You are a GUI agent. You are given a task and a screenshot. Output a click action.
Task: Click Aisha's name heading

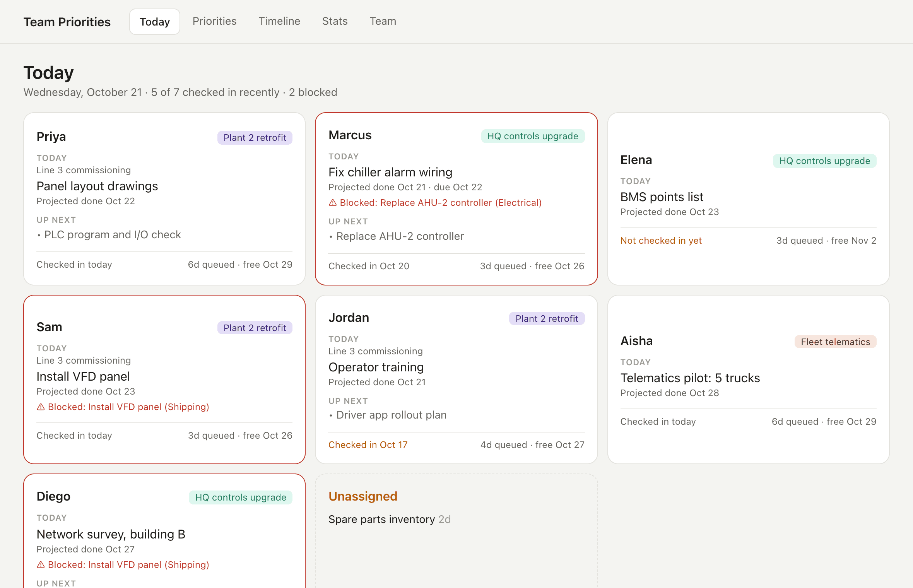coord(636,341)
